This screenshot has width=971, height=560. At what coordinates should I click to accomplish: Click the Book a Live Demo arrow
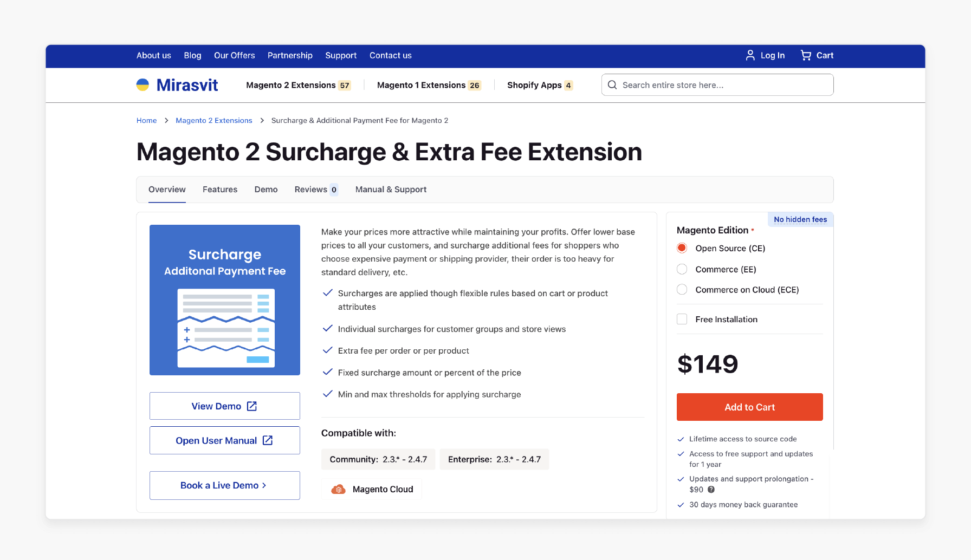(x=264, y=485)
